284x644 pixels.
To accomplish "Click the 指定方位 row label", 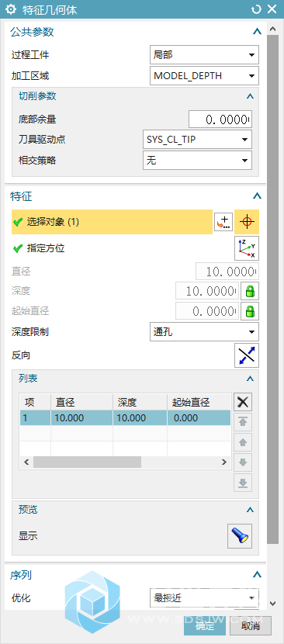I will tap(46, 248).
